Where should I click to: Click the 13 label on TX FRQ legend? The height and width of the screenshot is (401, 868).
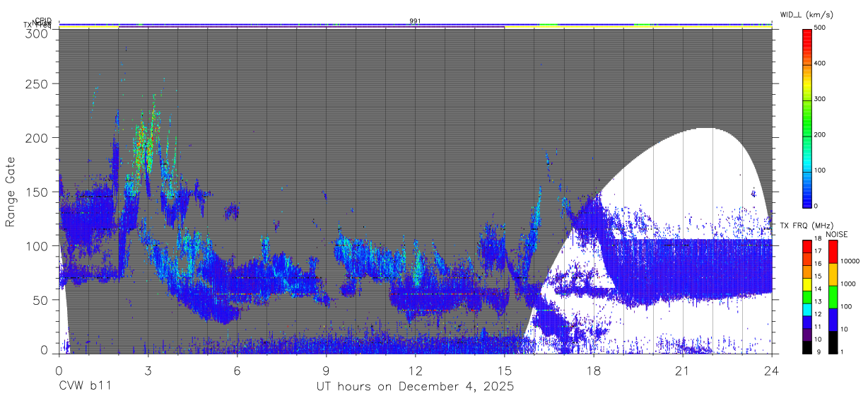point(817,301)
